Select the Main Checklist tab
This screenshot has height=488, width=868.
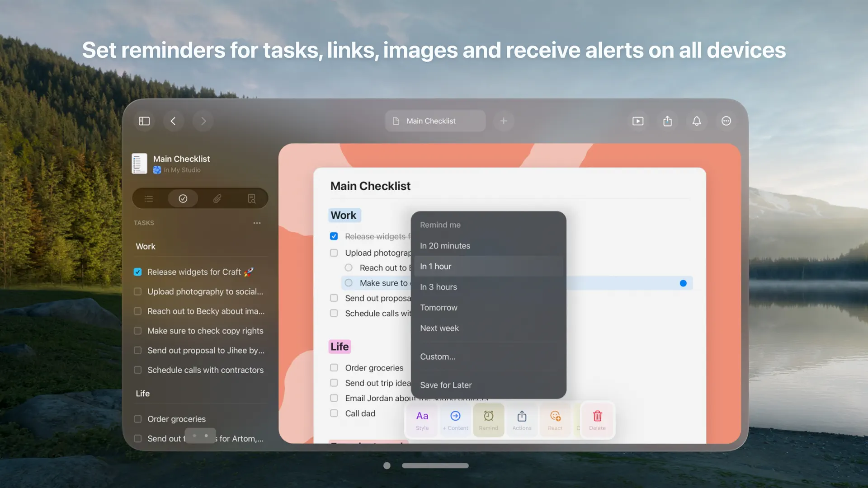click(x=434, y=121)
